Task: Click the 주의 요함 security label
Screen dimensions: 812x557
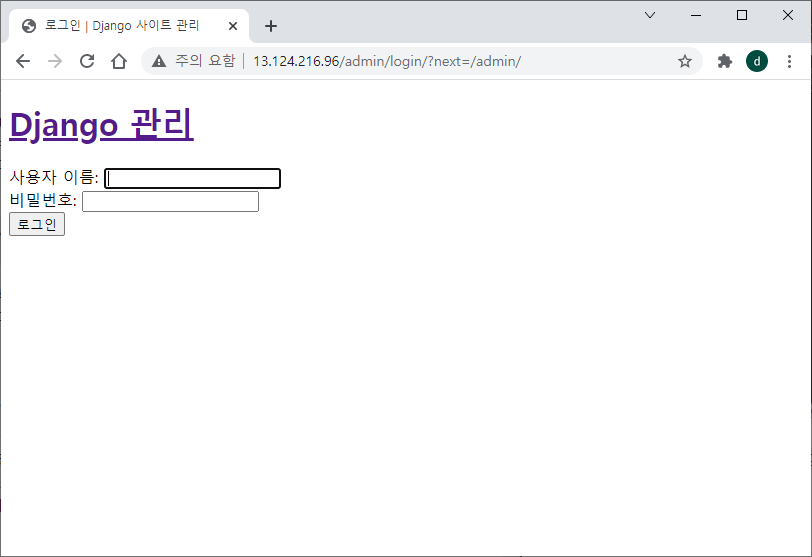Action: [x=205, y=61]
